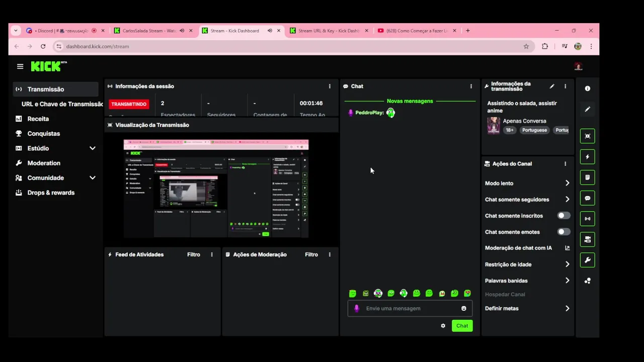
Task: Click the purple microphone icon in the message box
Action: 357,309
